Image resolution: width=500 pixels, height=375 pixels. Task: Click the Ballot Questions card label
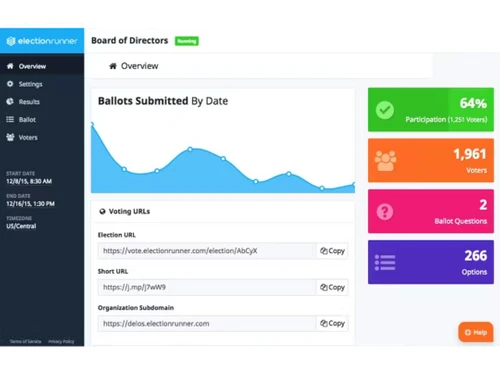point(460,221)
